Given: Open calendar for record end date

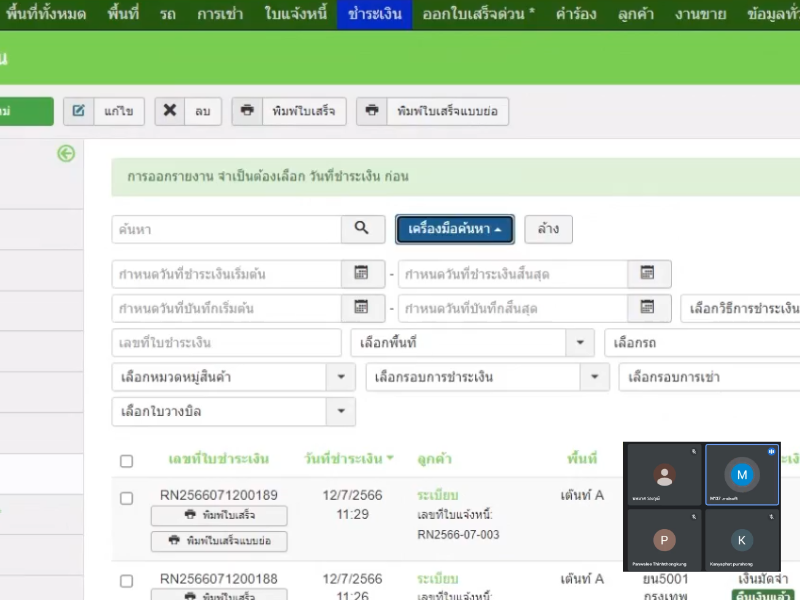Looking at the screenshot, I should point(648,308).
